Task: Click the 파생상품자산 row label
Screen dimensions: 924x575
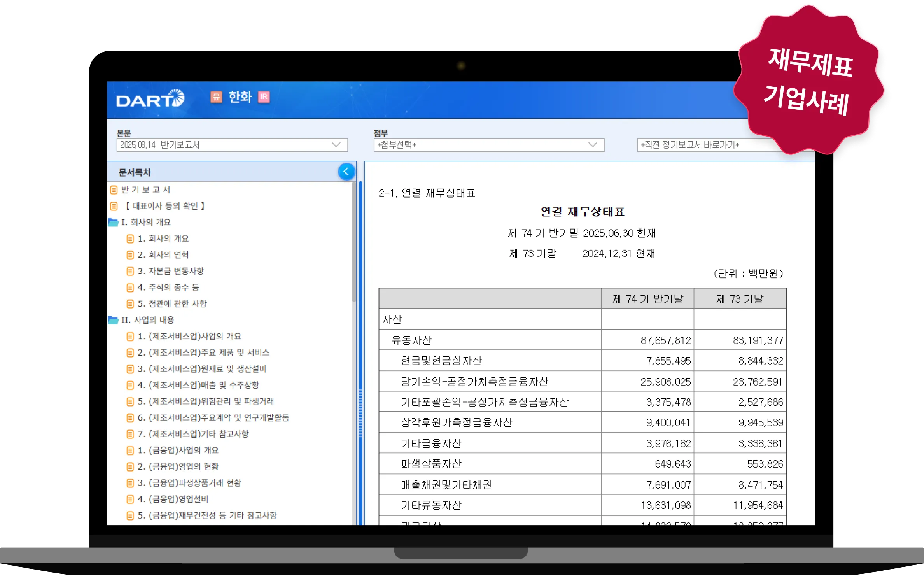Action: coord(431,464)
